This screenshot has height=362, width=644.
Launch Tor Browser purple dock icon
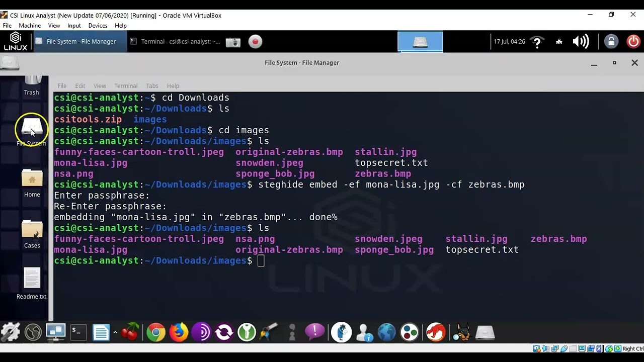click(x=201, y=332)
